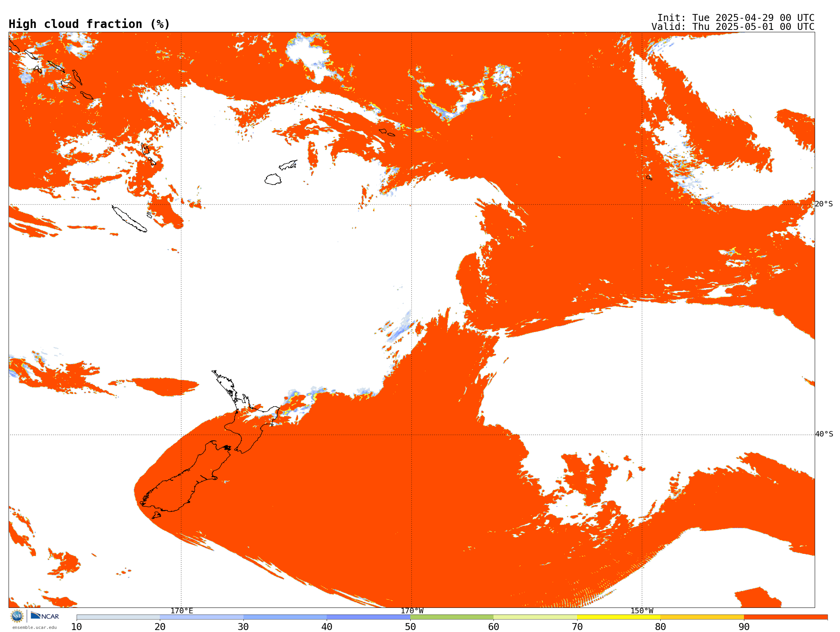Screen dimensions: 840x632
Task: Click the Fiji Viti Levu island outline
Action: click(273, 179)
